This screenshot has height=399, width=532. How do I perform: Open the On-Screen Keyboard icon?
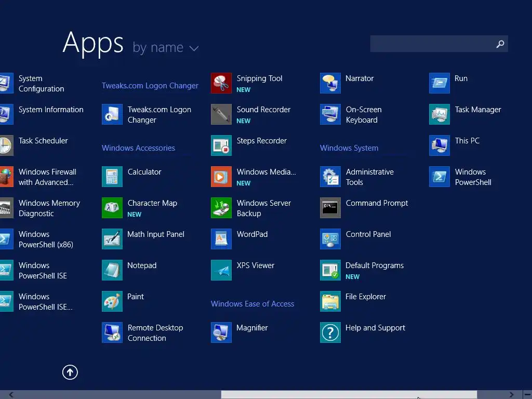point(330,114)
